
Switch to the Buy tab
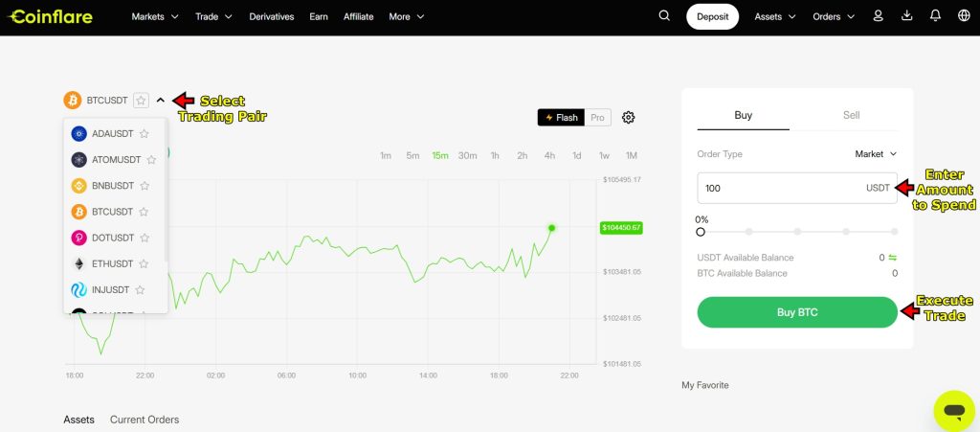point(743,115)
